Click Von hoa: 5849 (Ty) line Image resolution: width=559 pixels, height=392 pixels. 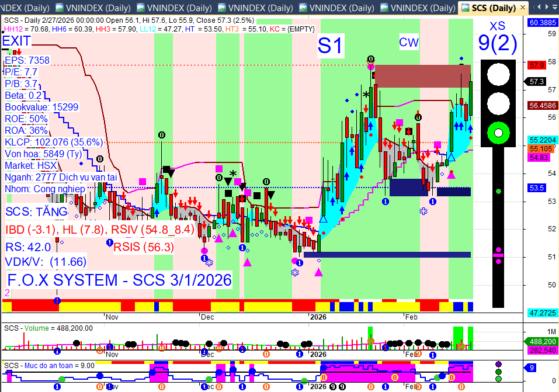(x=43, y=154)
